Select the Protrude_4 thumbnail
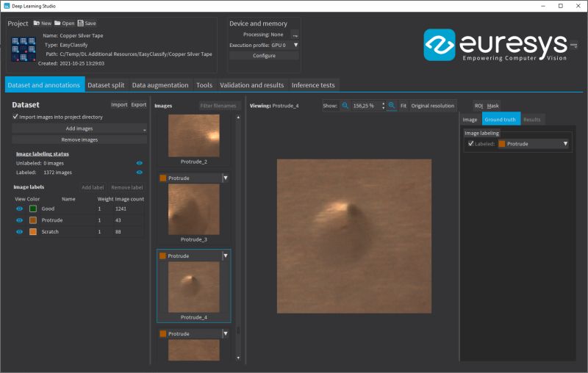Viewport: 588px width, 373px height. (194, 287)
